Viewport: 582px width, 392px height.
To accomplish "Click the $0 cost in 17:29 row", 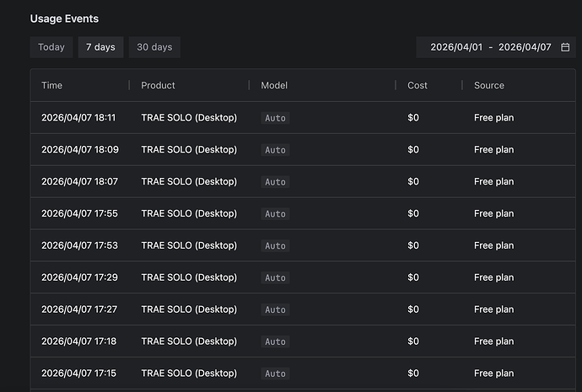I will click(413, 277).
